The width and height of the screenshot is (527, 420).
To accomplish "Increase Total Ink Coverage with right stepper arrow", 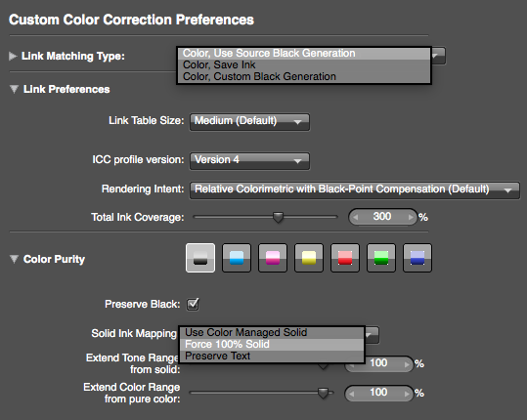I will pos(411,217).
